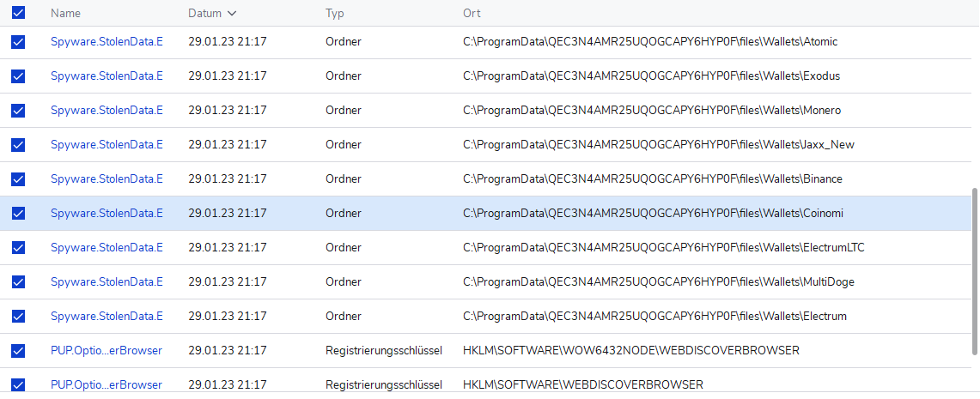Viewport: 980px width, 399px height.
Task: Open Spyware.StolenData.E link for Jaxx_New wallet
Action: [107, 145]
